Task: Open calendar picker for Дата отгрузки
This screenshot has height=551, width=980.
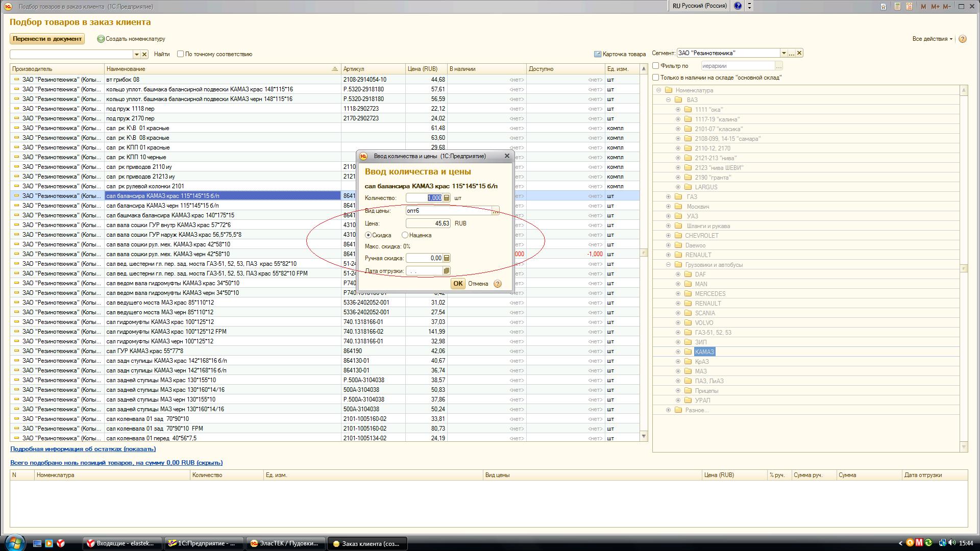Action: (x=447, y=271)
